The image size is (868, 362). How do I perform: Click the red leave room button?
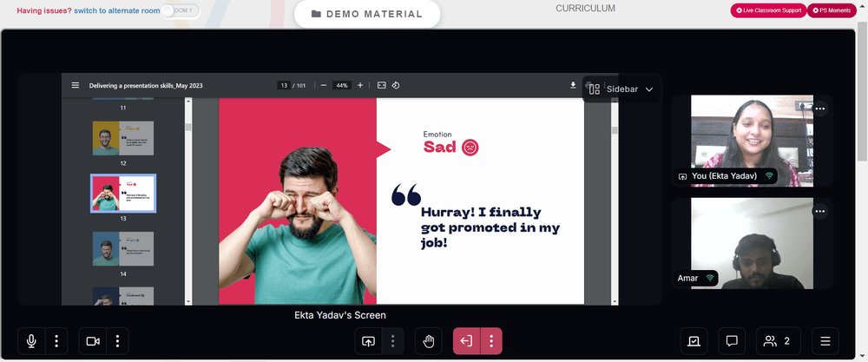click(x=467, y=341)
